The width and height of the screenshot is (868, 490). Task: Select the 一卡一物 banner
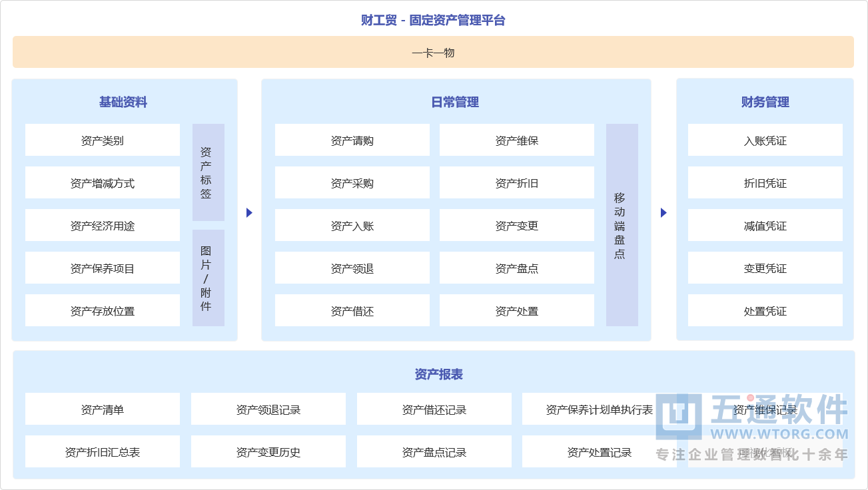[x=433, y=52]
